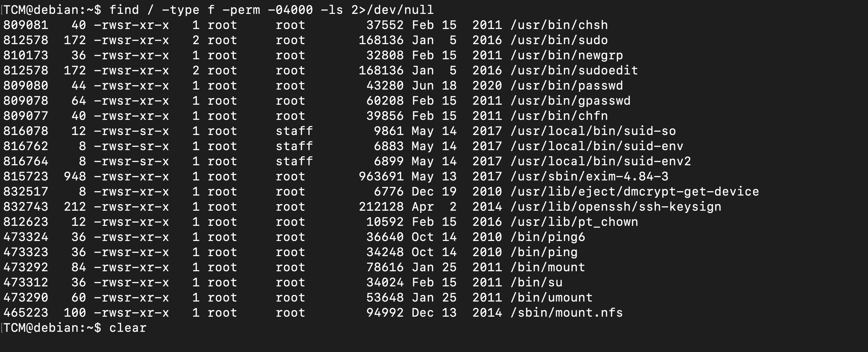This screenshot has height=352, width=868.
Task: Click /usr/local/bin/suid-env path text
Action: click(597, 146)
